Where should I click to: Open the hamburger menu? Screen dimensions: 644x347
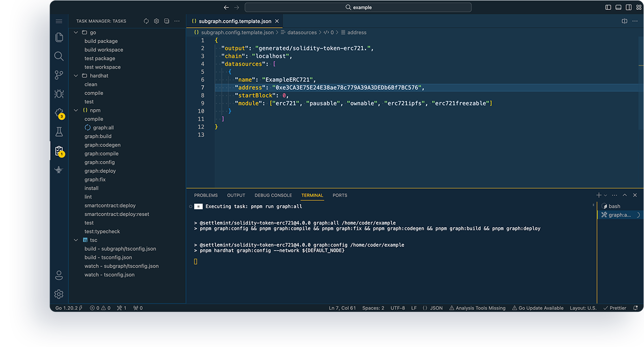click(59, 21)
